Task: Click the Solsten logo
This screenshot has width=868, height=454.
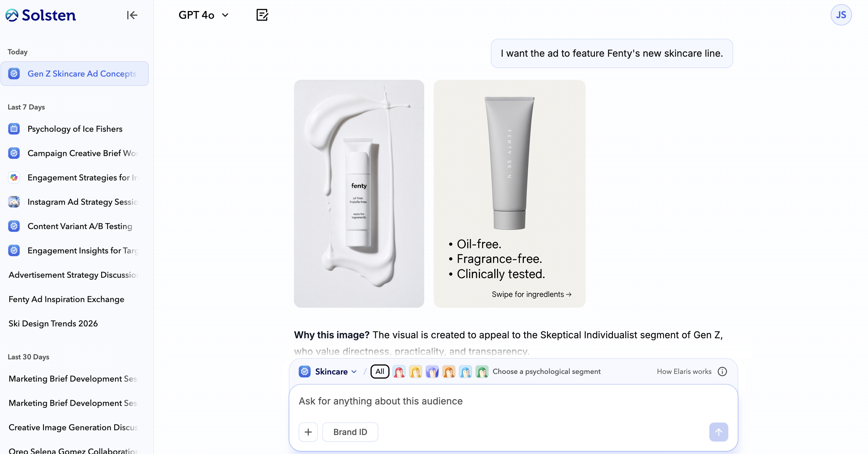Action: tap(40, 15)
